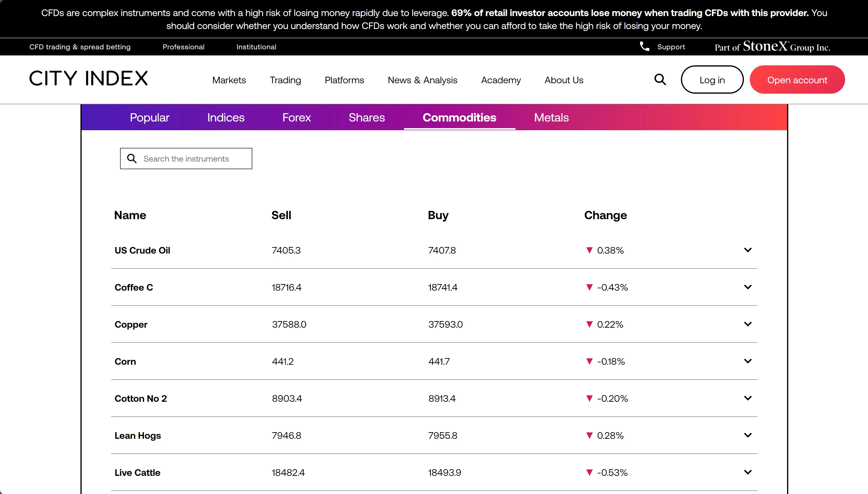Expand the US Crude Oil row

click(748, 250)
